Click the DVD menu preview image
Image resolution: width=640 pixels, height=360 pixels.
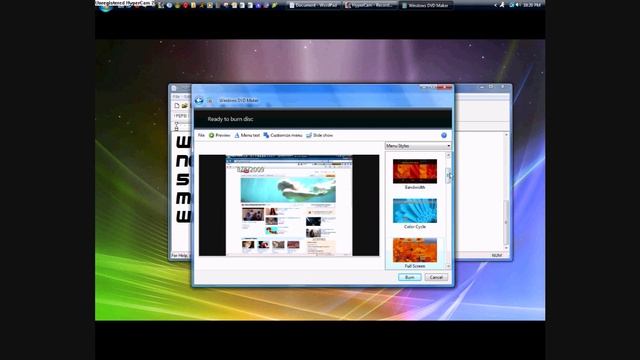[x=289, y=205]
